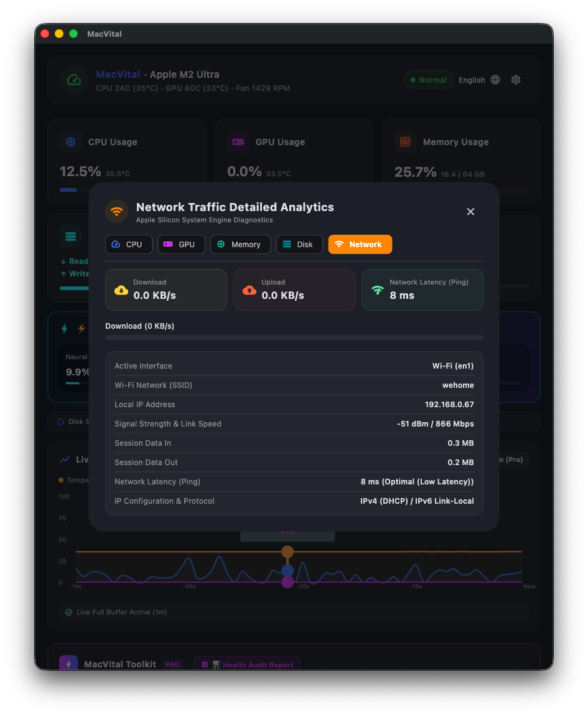Close the Network Traffic Detailed Analytics dialog
Image resolution: width=588 pixels, height=716 pixels.
[x=470, y=212]
